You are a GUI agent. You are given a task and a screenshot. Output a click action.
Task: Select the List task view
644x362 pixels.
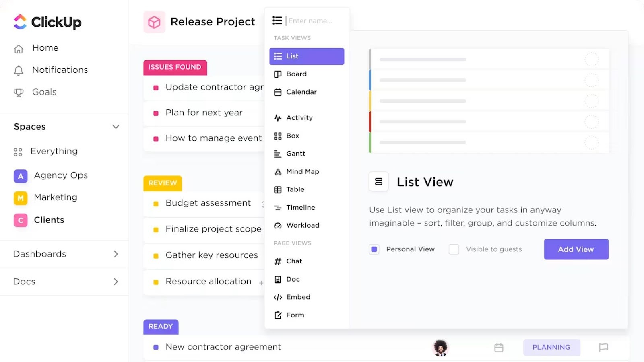[x=292, y=56]
